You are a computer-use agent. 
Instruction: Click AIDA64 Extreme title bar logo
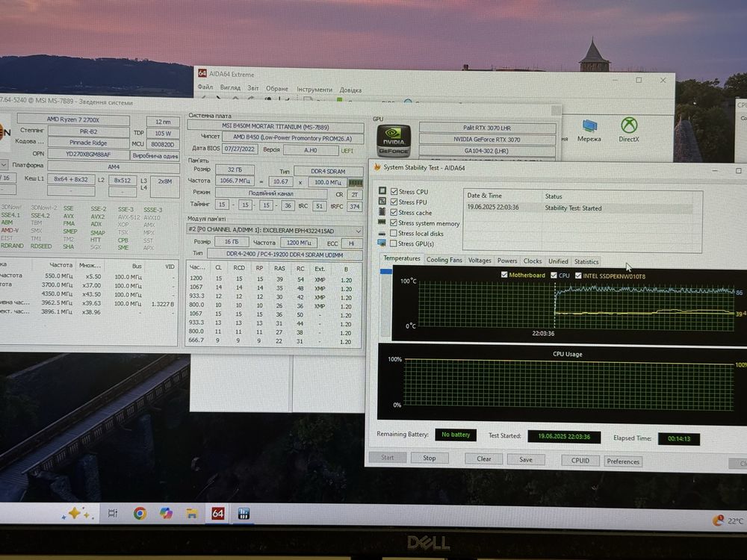coord(202,73)
